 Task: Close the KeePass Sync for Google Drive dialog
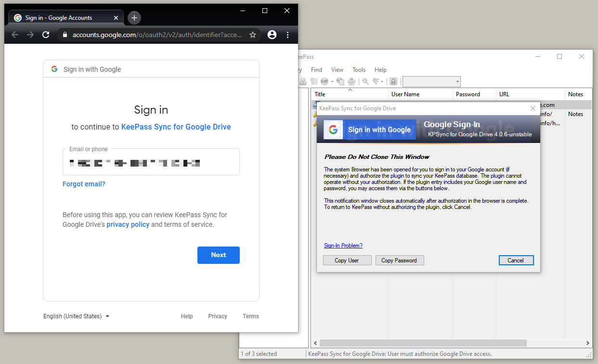(533, 108)
